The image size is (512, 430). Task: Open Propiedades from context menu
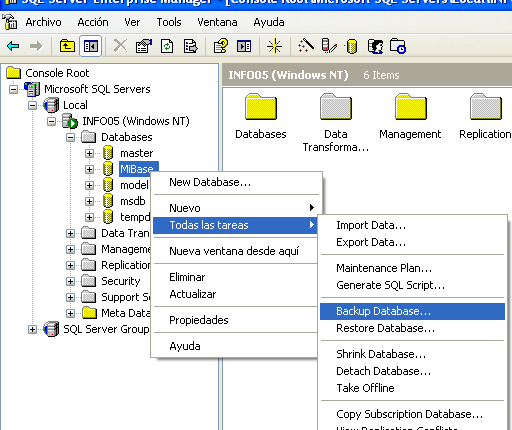pos(236,320)
